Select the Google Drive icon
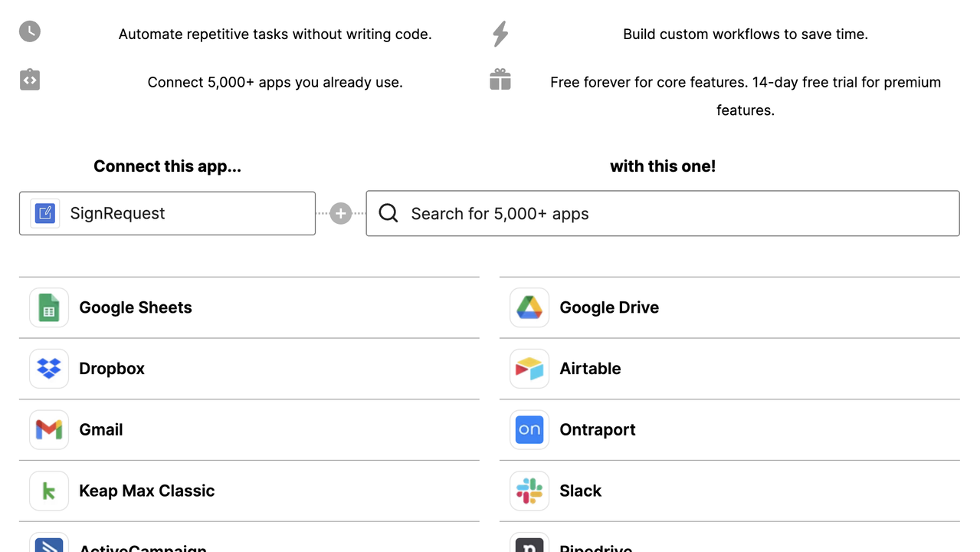The height and width of the screenshot is (552, 980). 529,307
